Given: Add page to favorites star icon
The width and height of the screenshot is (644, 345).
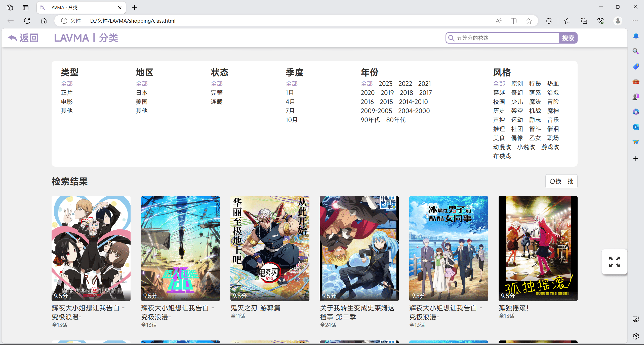Looking at the screenshot, I should 529,21.
